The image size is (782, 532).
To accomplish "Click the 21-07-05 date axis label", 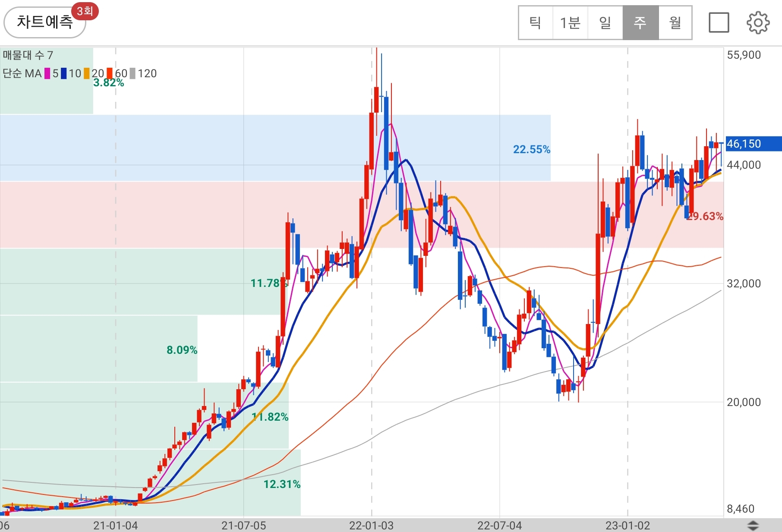I will (244, 526).
